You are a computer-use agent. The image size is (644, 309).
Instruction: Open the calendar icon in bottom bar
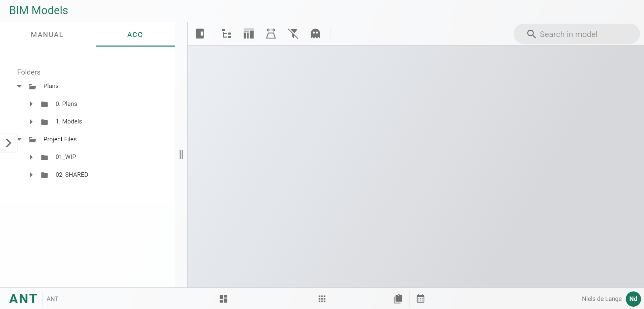tap(421, 299)
